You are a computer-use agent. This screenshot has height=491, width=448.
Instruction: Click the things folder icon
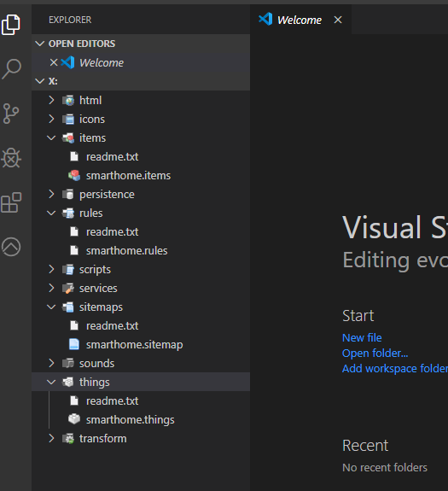[x=68, y=383]
